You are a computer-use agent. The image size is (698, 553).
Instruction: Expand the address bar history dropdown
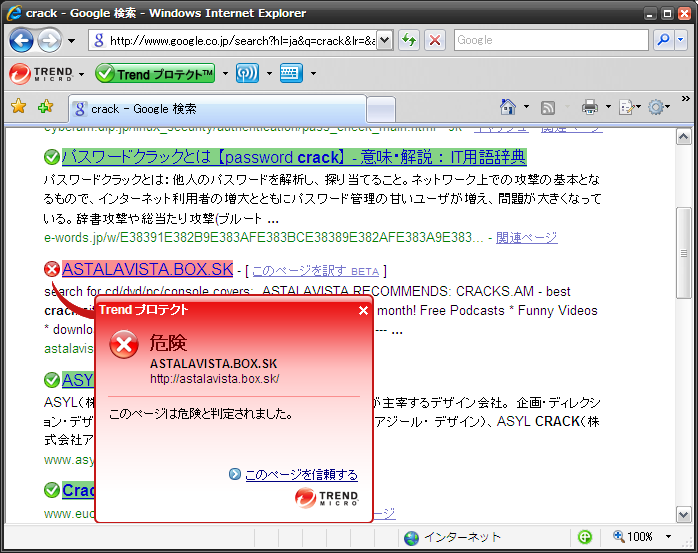[x=385, y=41]
